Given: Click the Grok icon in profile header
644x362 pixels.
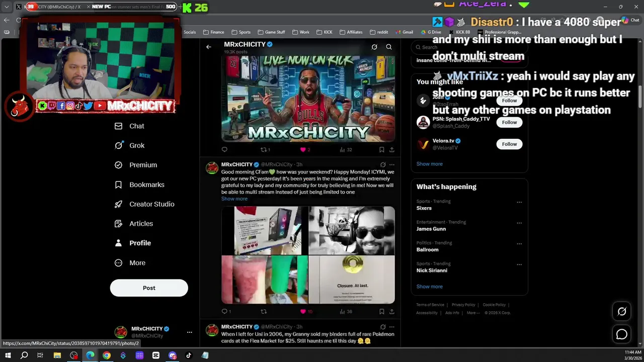Looking at the screenshot, I should (374, 47).
